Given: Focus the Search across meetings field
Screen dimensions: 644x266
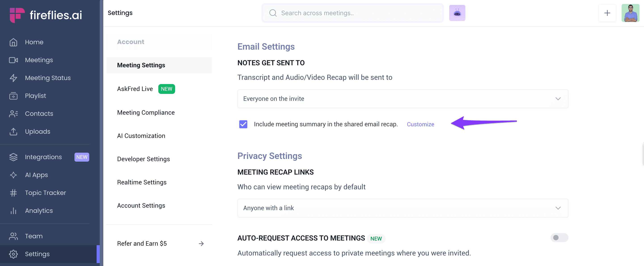Looking at the screenshot, I should tap(352, 13).
